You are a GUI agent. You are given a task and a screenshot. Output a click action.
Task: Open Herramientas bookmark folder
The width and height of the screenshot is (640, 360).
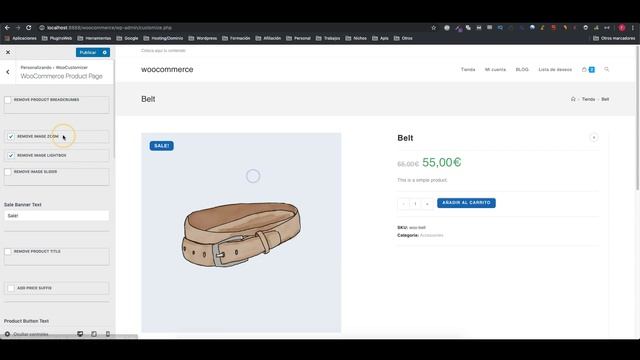point(94,38)
